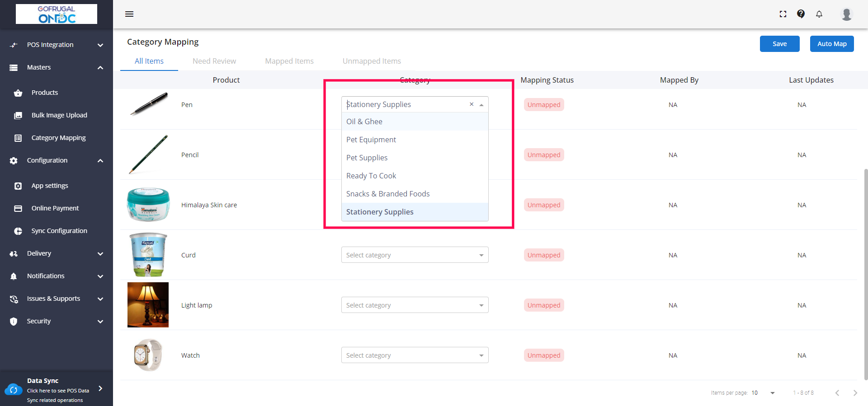Switch to Unmapped Items tab

[x=372, y=61]
